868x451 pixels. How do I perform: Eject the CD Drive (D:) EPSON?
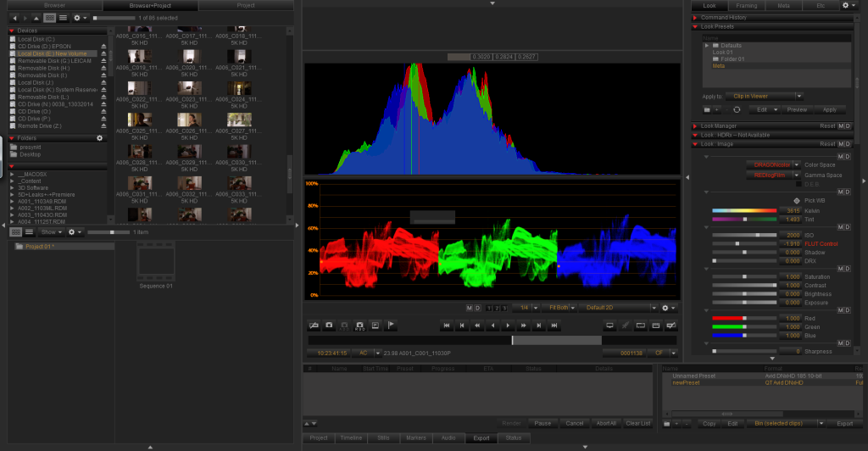103,47
